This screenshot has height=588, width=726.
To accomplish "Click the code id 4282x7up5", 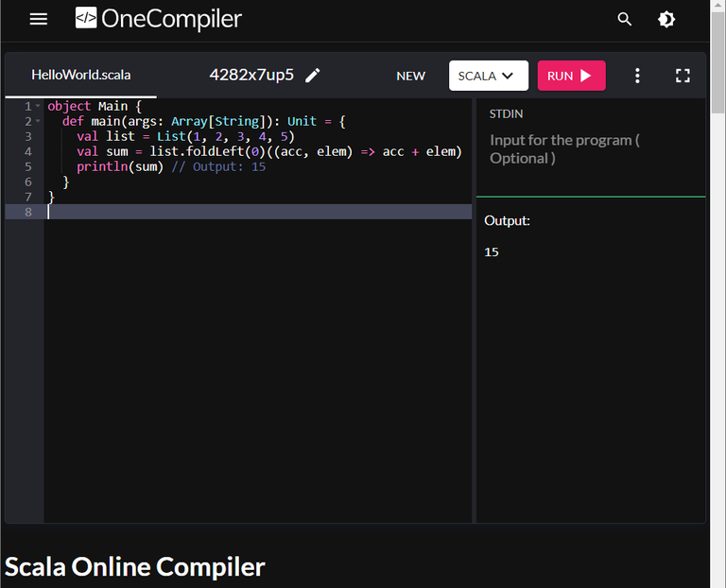I will click(251, 75).
